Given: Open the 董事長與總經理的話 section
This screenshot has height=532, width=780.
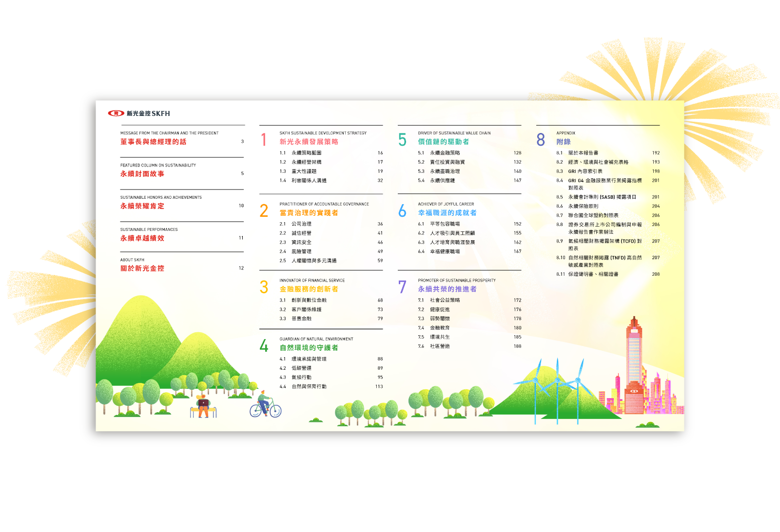Looking at the screenshot, I should [x=154, y=142].
